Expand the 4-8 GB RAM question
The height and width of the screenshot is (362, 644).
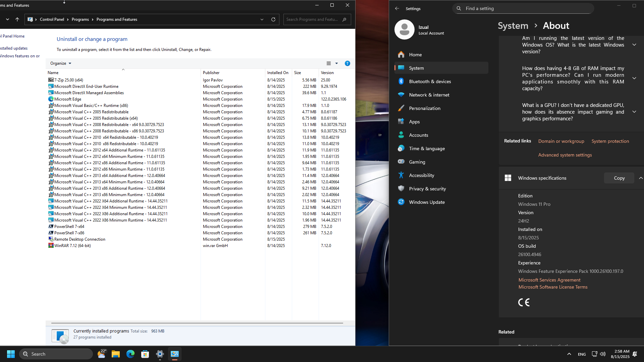pos(634,78)
